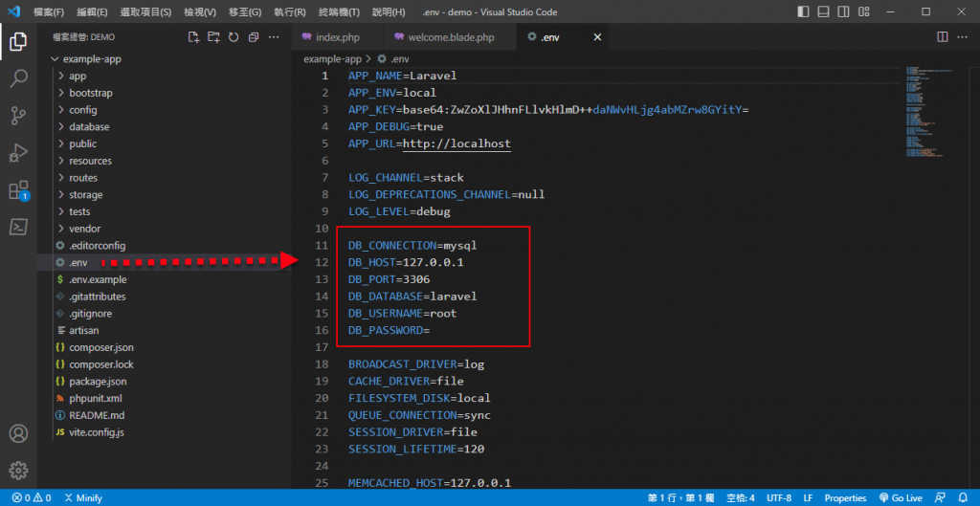This screenshot has height=506, width=980.
Task: Open editor more actions ellipsis
Action: tap(963, 37)
